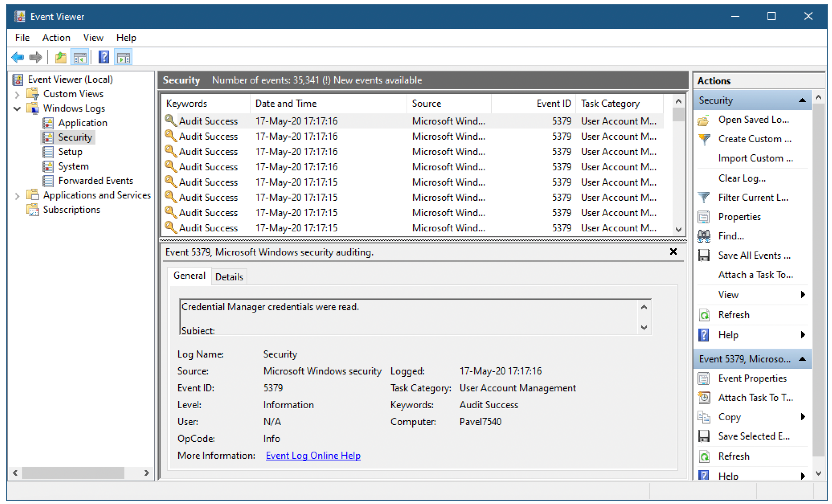Click the Forward arrow toolbar icon
Screen dimensions: 832x504
coord(36,57)
